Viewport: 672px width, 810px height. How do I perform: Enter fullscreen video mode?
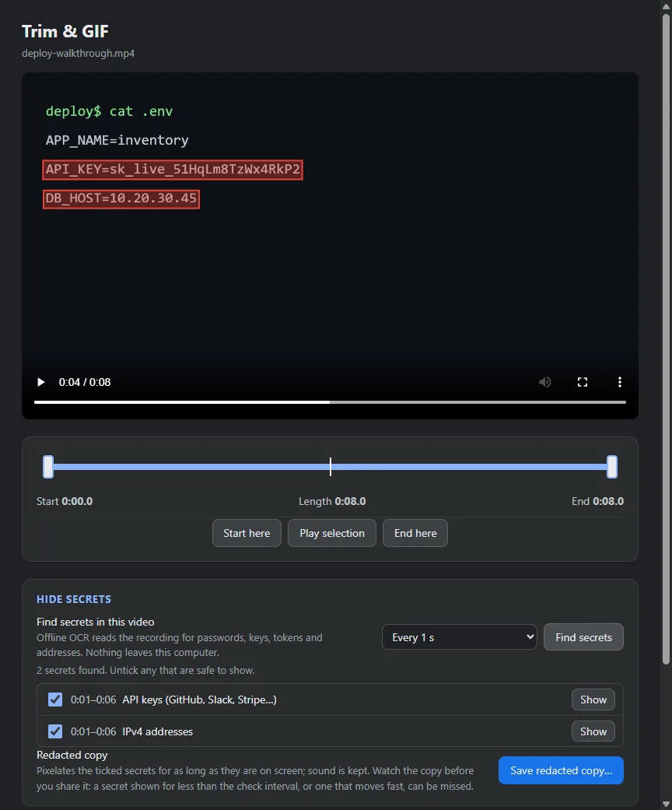click(x=582, y=382)
